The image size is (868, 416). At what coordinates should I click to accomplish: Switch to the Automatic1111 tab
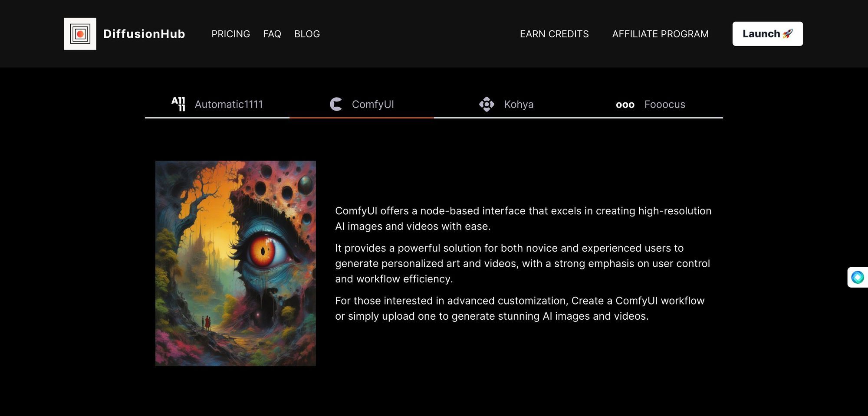click(217, 104)
